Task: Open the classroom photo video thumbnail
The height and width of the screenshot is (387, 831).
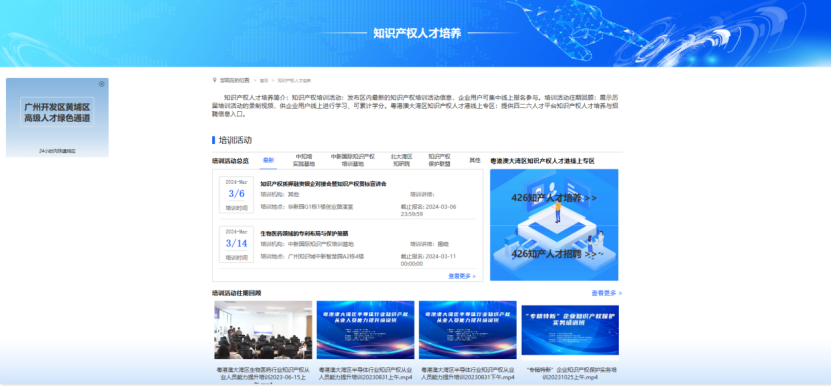Action: point(263,330)
